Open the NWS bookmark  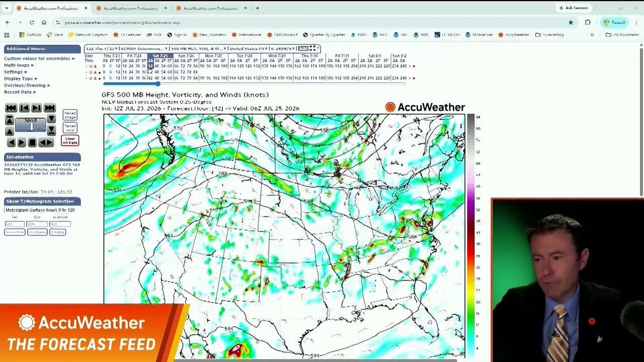pyautogui.click(x=358, y=35)
